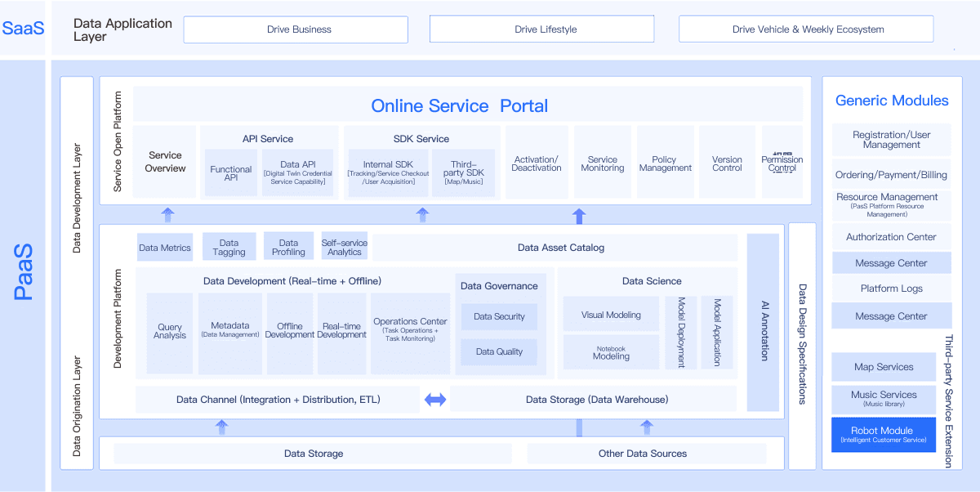Click the up arrow beneath SDK Service section

click(x=422, y=215)
